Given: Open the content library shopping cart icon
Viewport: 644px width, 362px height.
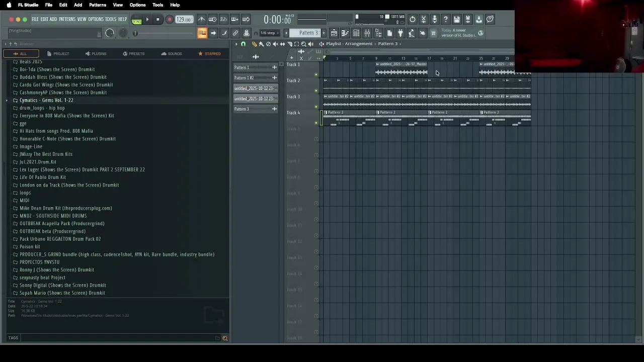Looking at the screenshot, I should [433, 33].
